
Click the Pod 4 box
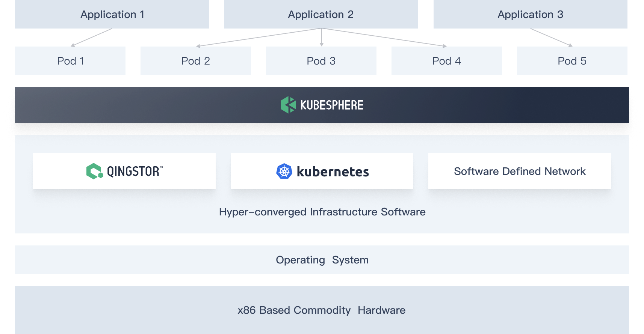click(x=447, y=61)
